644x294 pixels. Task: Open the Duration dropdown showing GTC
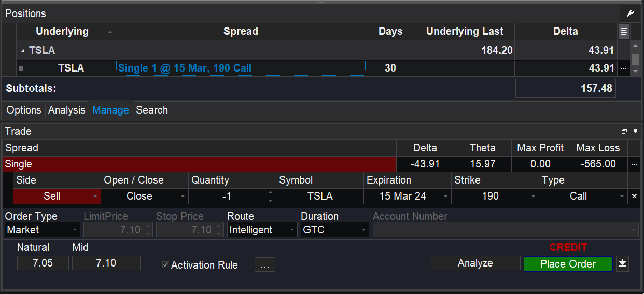click(x=335, y=230)
